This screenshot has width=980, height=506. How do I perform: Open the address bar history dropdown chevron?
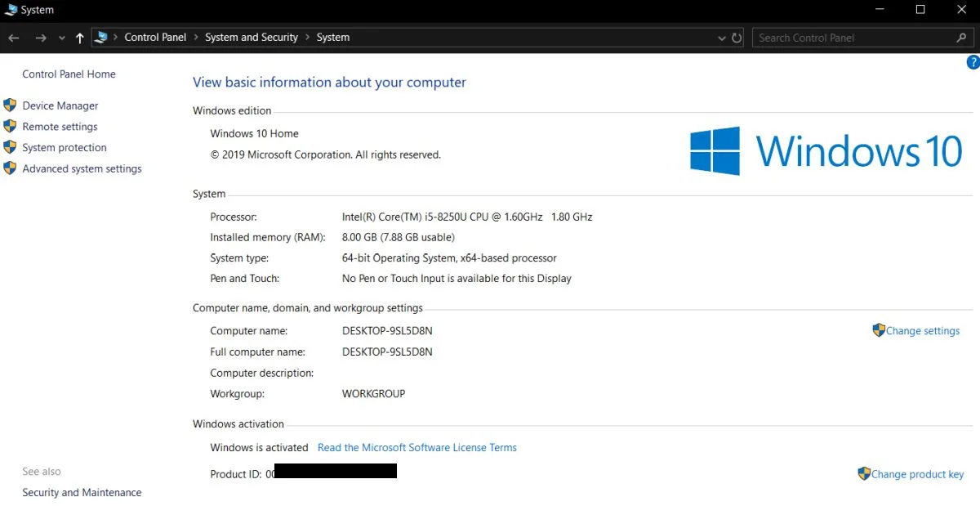pyautogui.click(x=721, y=38)
